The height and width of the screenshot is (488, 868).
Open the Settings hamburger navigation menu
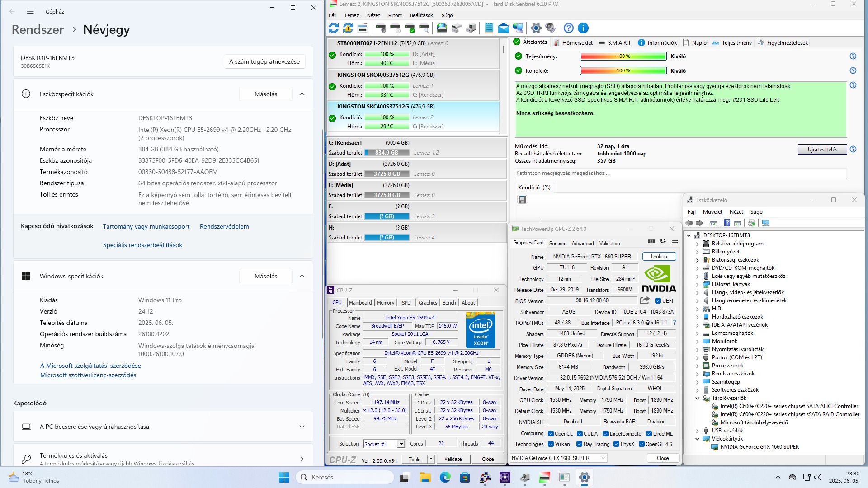pos(30,11)
